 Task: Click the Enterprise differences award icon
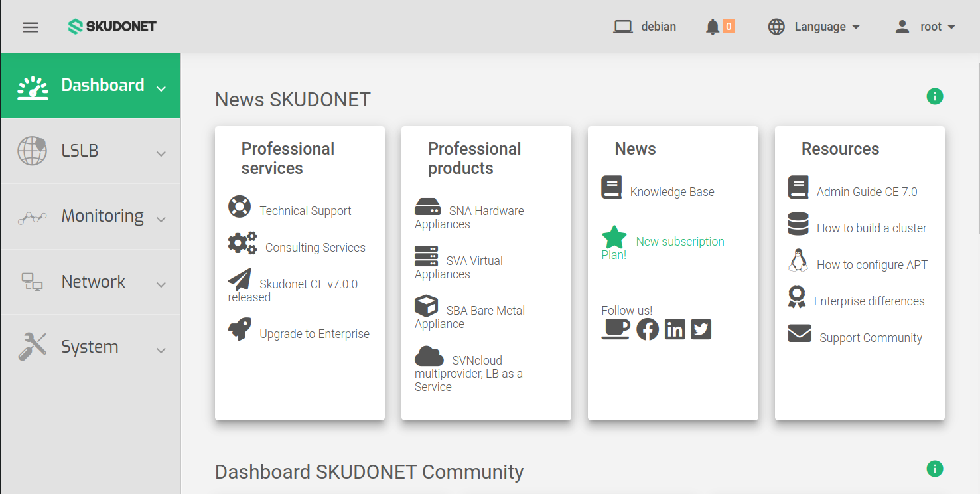[797, 297]
